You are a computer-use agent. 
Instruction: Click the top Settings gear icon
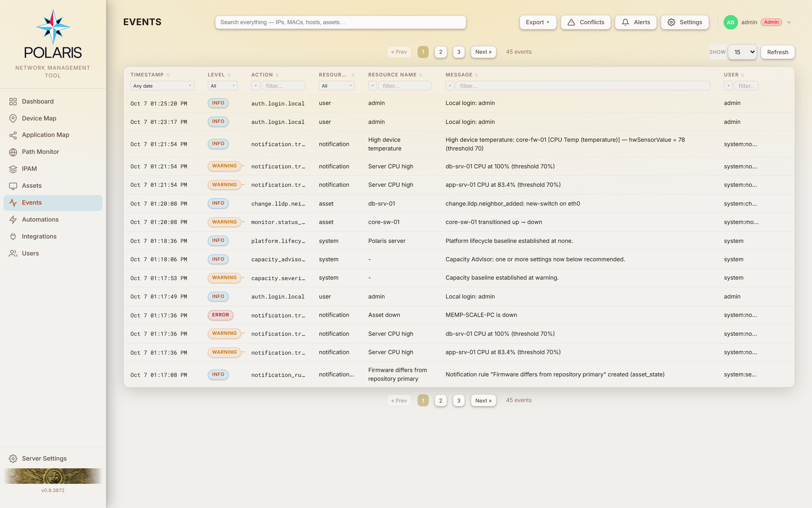pos(671,22)
